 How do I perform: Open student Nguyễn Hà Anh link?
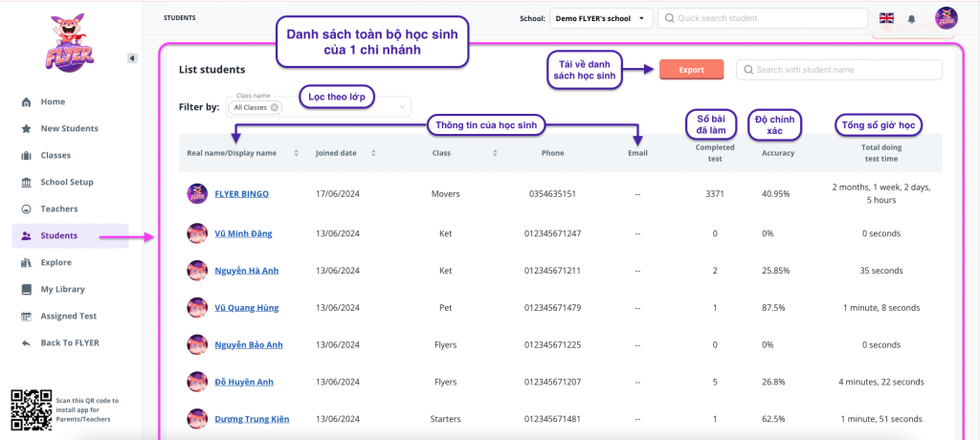tap(246, 271)
